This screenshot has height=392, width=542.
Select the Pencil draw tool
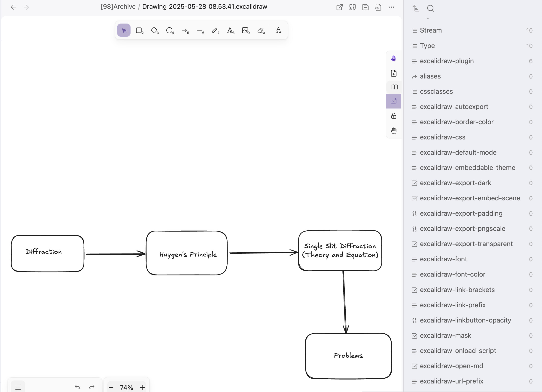[215, 30]
